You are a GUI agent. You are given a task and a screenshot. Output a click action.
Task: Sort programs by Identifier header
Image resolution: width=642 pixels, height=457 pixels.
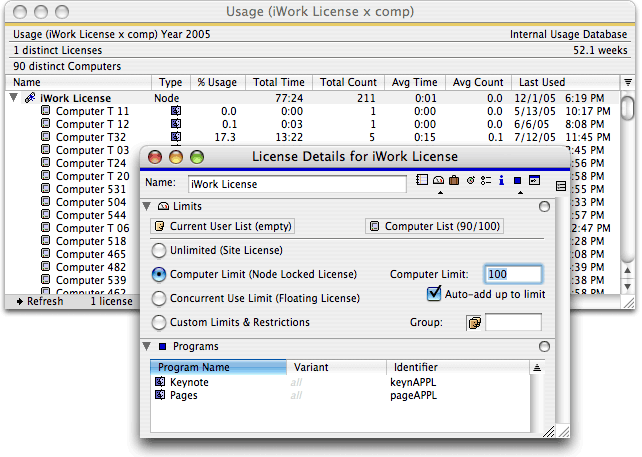pos(458,367)
